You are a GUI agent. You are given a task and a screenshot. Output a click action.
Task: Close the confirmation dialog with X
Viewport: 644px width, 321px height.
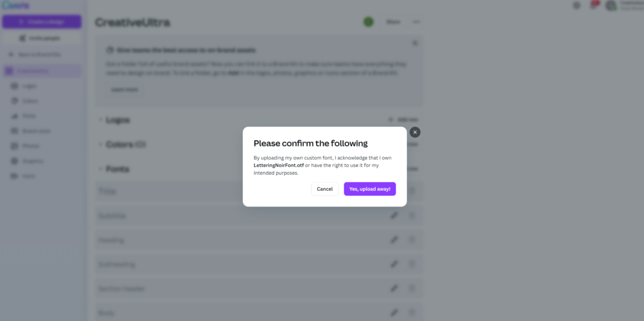[x=415, y=132]
